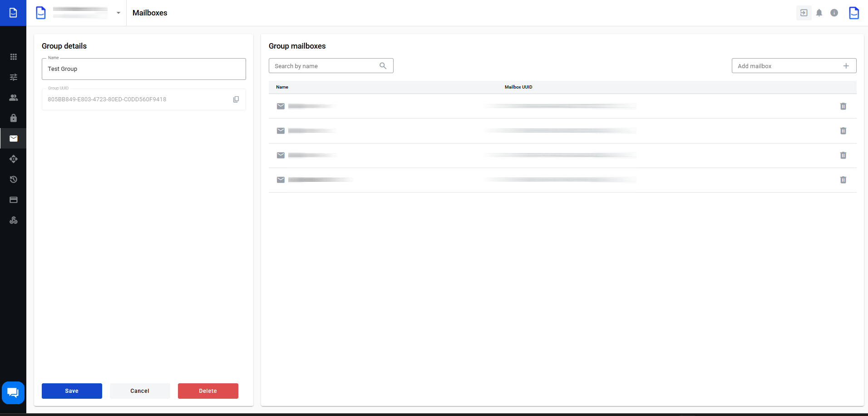Delete the second mailbox row
The width and height of the screenshot is (868, 416).
coord(843,131)
